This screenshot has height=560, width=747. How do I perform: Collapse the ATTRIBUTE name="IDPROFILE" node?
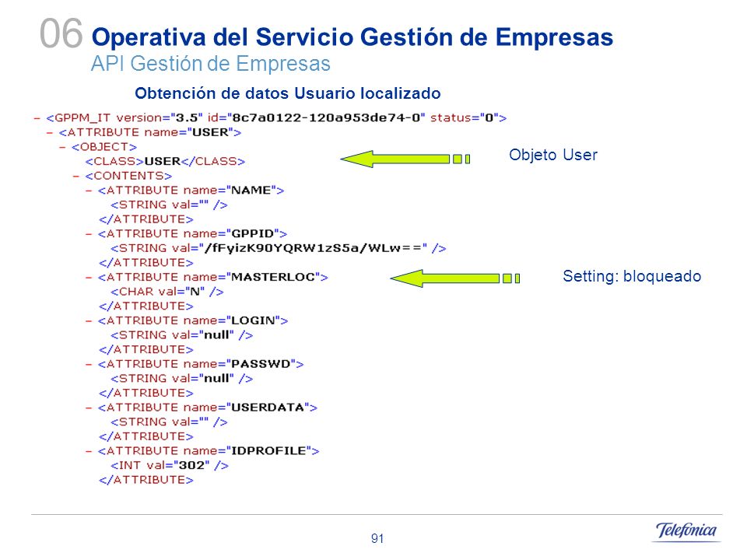tap(89, 451)
